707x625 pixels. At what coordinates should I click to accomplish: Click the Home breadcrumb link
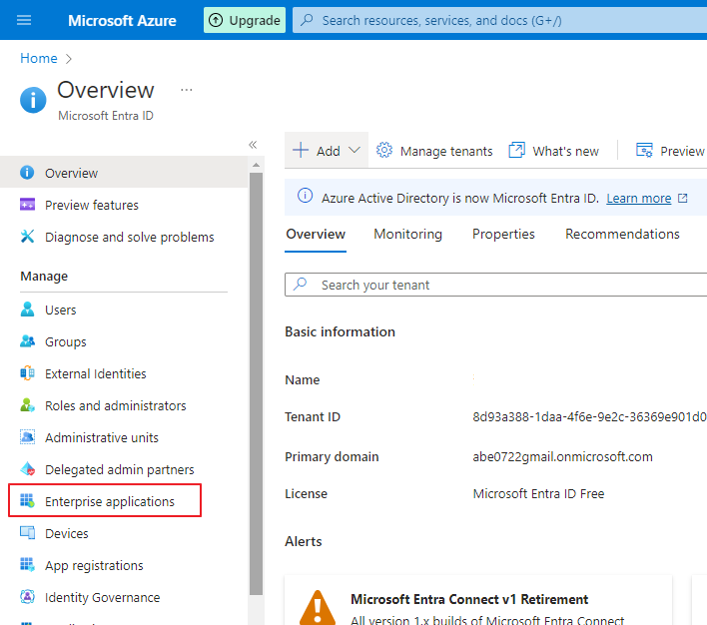click(x=39, y=58)
